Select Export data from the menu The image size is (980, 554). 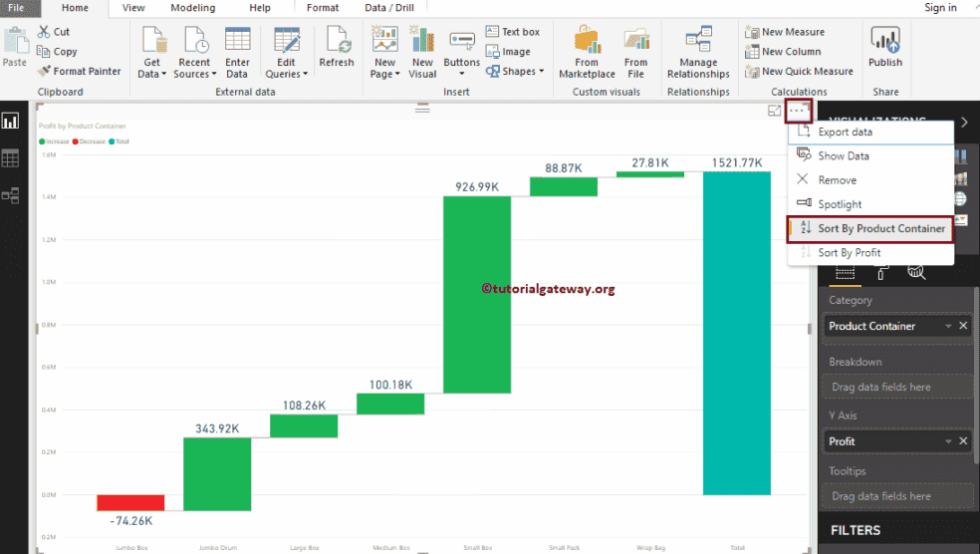click(x=870, y=132)
